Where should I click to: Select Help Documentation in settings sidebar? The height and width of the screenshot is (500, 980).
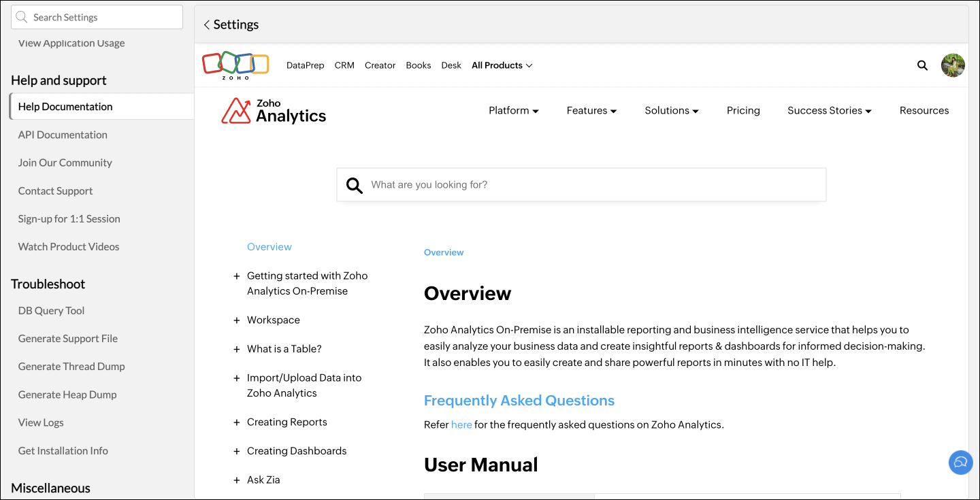tap(102, 107)
